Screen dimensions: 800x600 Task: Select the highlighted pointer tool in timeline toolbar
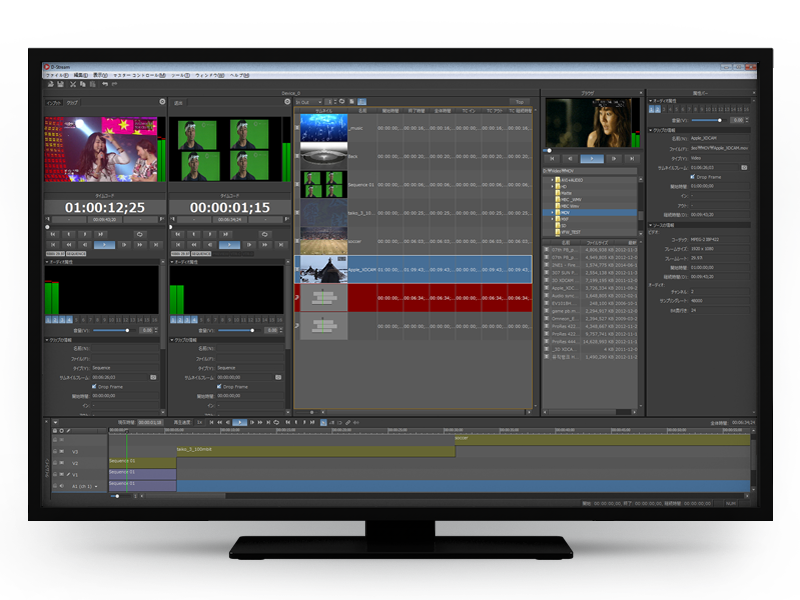[x=323, y=422]
